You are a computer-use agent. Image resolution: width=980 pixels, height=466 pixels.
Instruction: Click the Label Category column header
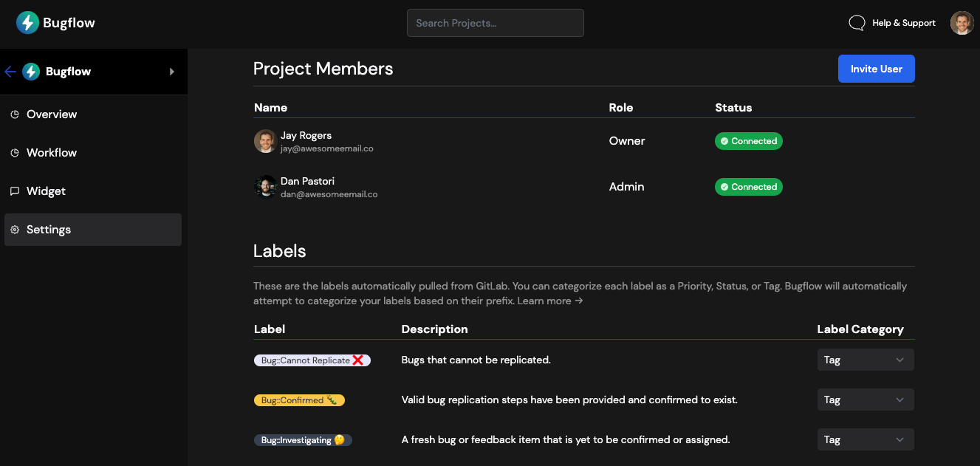[860, 329]
